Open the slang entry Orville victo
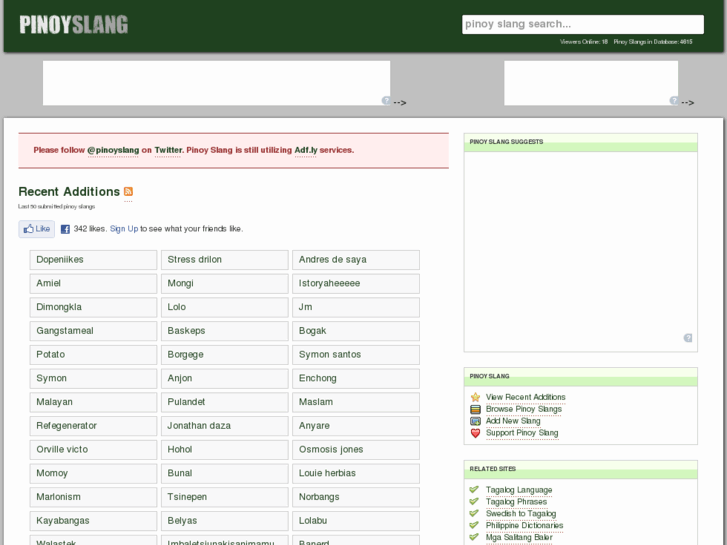Viewport: 727px width, 545px height. pos(93,449)
